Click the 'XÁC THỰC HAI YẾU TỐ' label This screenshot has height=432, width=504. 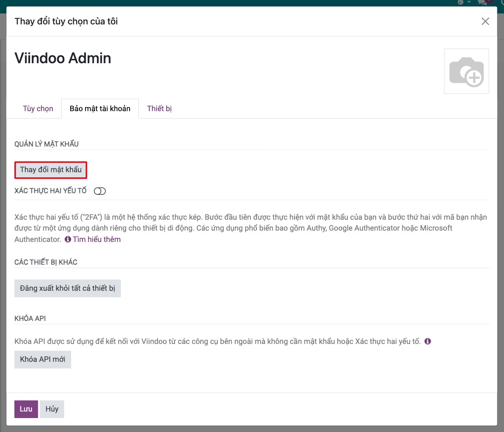[x=51, y=191]
